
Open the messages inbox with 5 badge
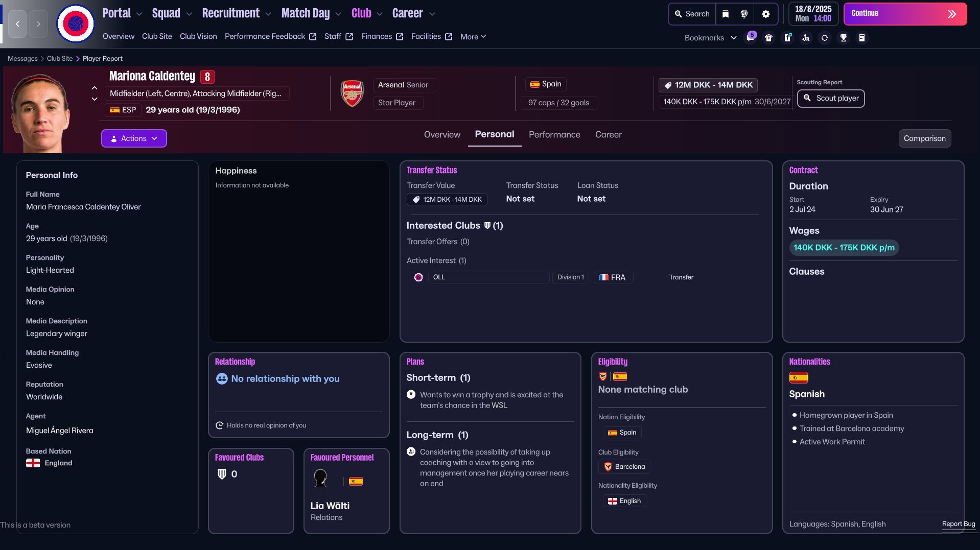750,37
